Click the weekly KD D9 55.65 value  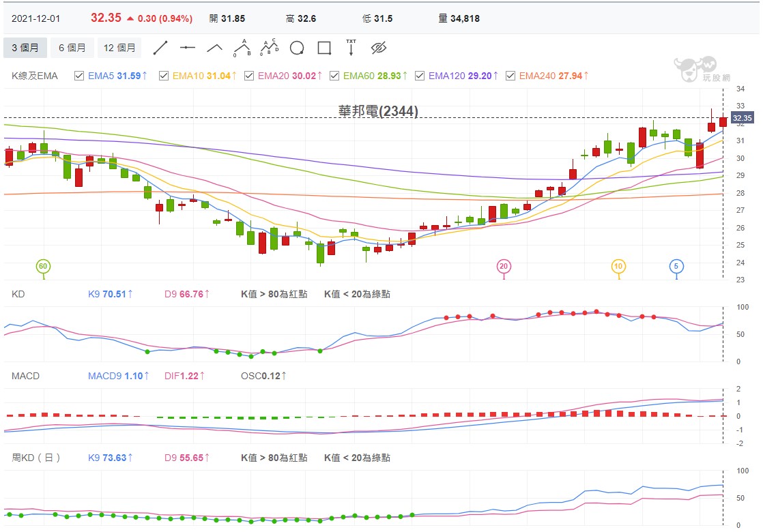tap(187, 458)
